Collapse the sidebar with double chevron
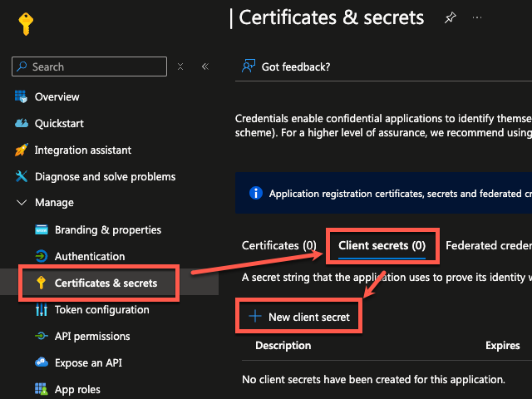Image resolution: width=532 pixels, height=399 pixels. pyautogui.click(x=205, y=66)
